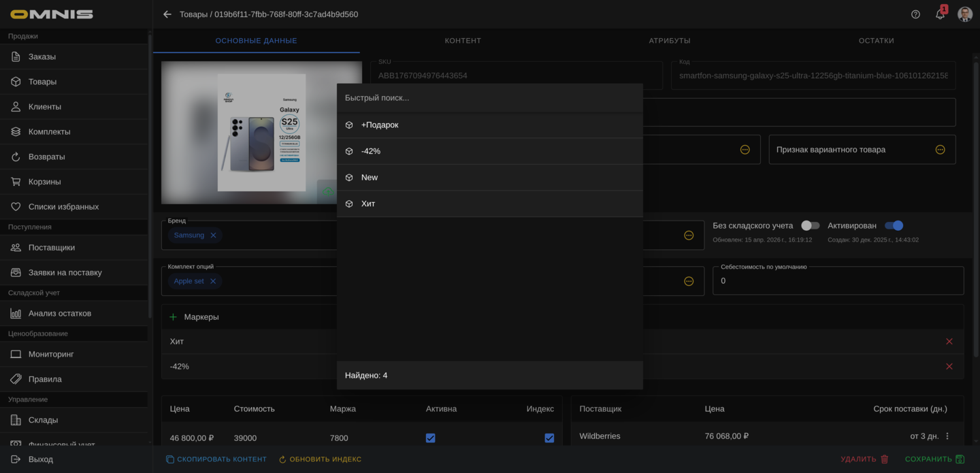Image resolution: width=980 pixels, height=473 pixels.
Task: Open the notifications bell icon
Action: 940,14
